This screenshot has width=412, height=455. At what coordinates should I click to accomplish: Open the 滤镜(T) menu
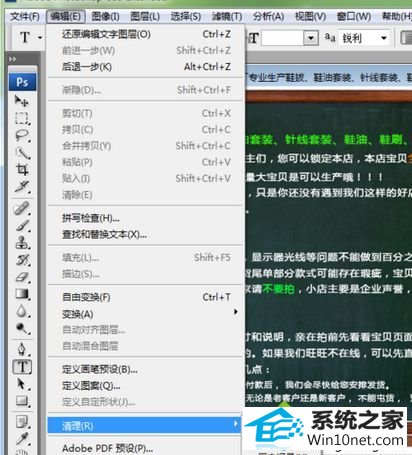(x=227, y=16)
